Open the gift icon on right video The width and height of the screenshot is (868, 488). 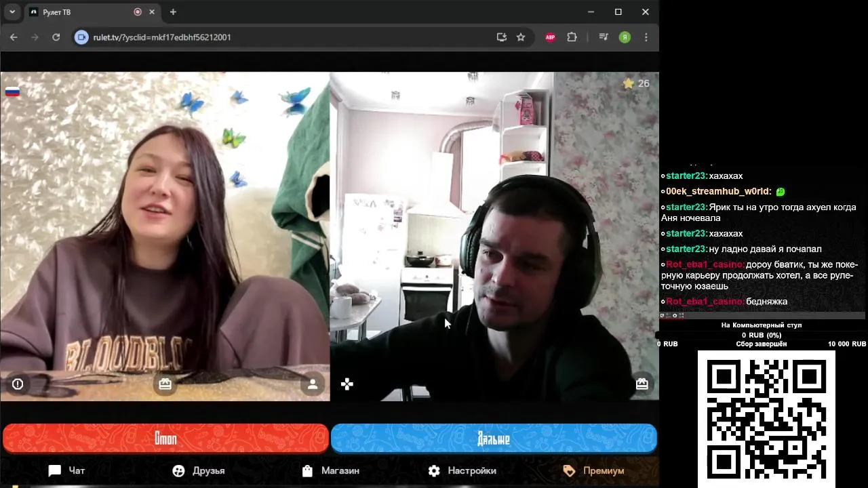[x=642, y=384]
